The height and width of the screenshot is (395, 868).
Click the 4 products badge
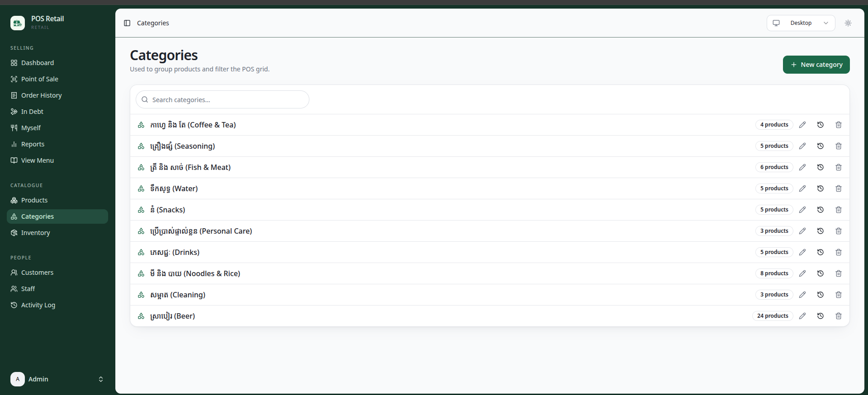774,125
